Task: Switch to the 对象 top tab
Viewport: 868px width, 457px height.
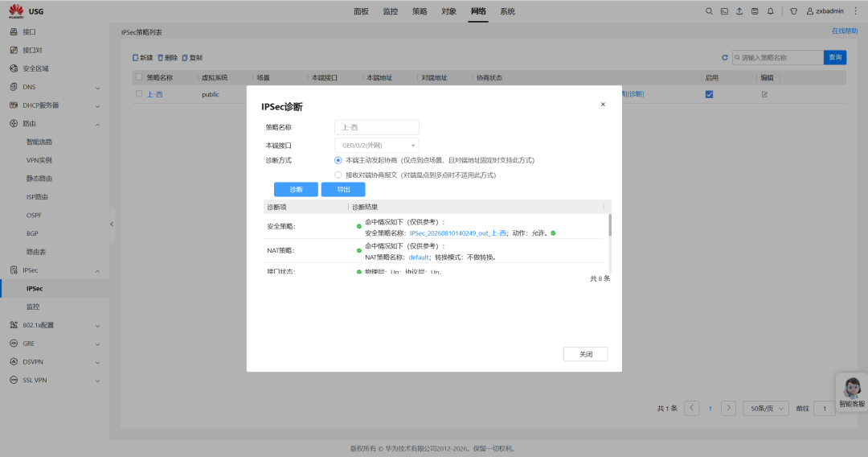Action: click(x=449, y=11)
